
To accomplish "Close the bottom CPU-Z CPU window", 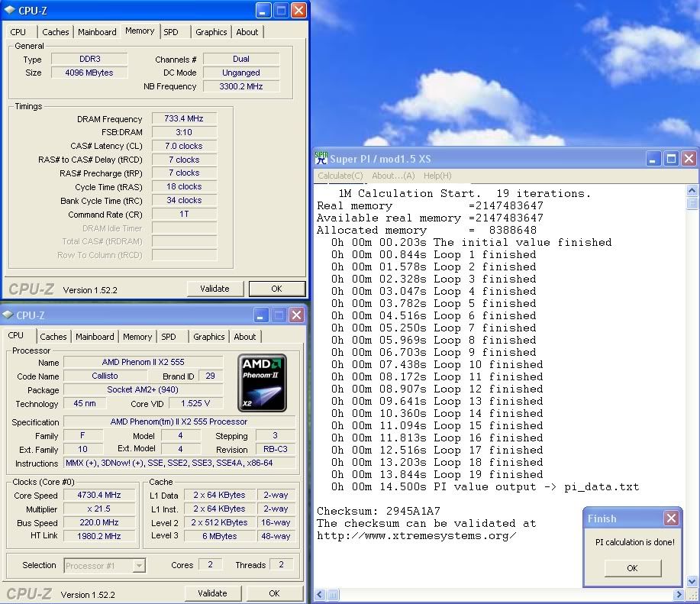I will 296,315.
